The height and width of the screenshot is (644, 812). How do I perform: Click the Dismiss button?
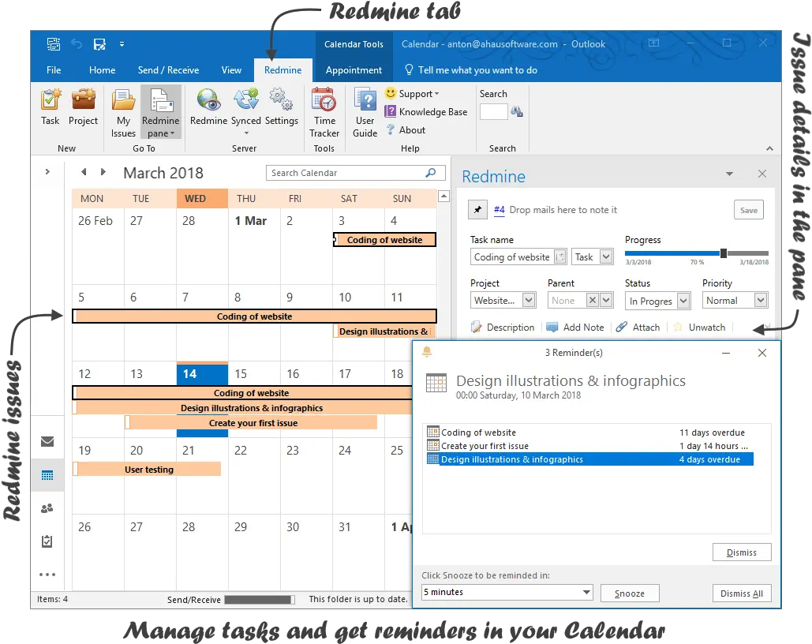742,552
